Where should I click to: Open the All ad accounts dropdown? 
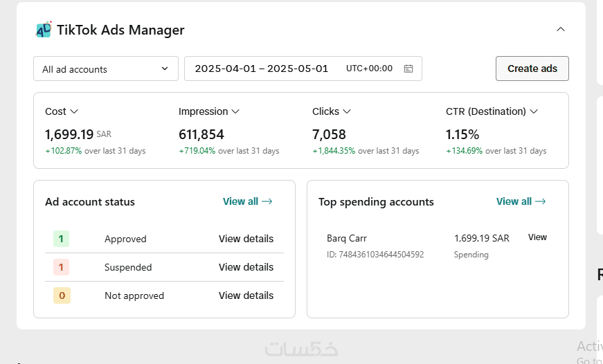pos(105,69)
